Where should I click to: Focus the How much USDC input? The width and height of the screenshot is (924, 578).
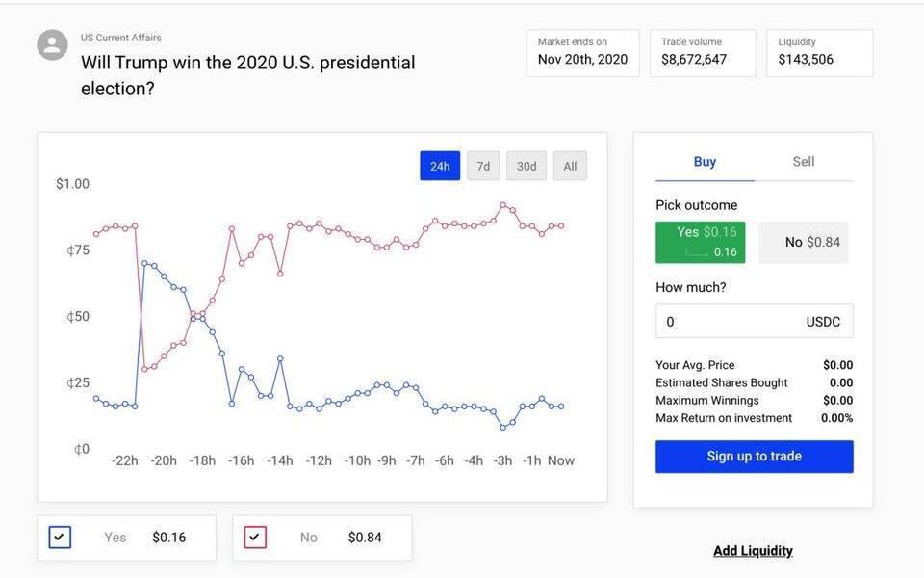(x=755, y=322)
